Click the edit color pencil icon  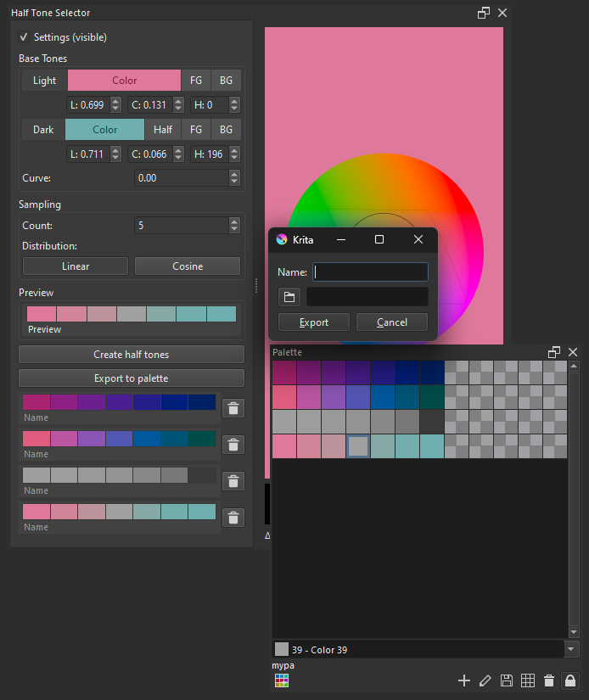point(485,680)
